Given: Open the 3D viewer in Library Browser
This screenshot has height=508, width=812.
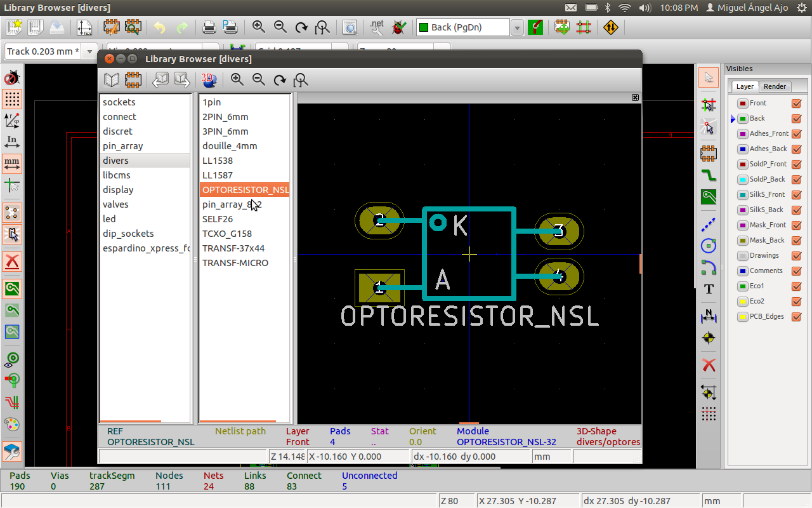Looking at the screenshot, I should pos(209,79).
